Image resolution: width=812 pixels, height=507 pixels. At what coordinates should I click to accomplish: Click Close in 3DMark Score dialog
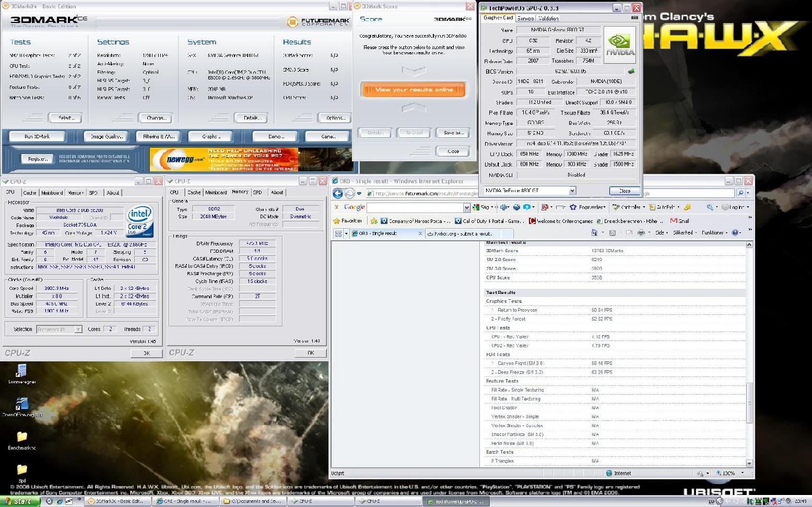click(x=453, y=151)
